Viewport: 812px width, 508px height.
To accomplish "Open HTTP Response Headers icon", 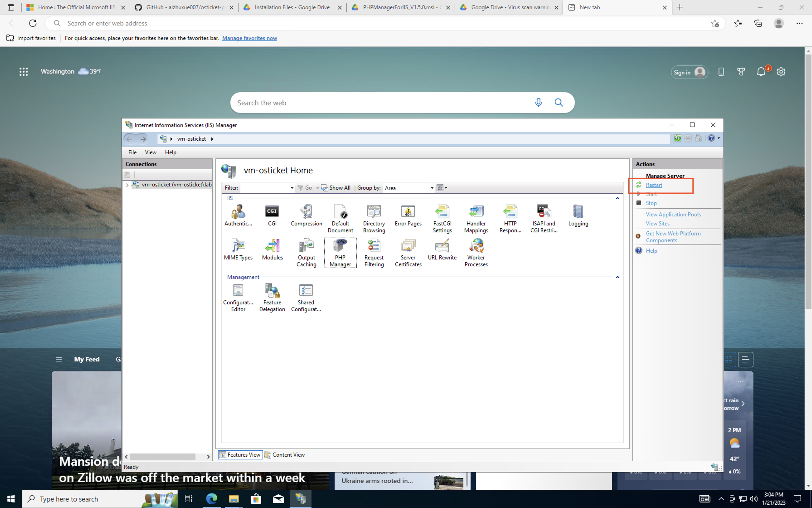I will (510, 219).
